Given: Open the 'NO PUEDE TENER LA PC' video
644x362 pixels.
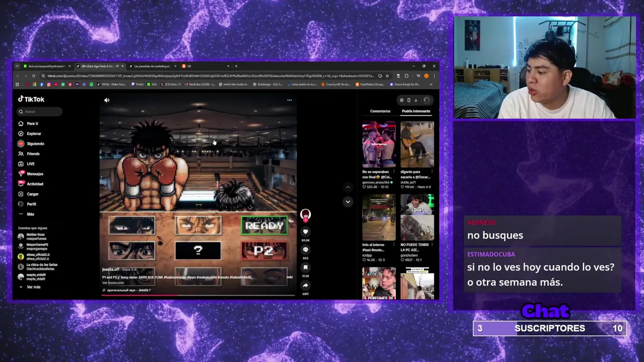Looking at the screenshot, I should [417, 217].
